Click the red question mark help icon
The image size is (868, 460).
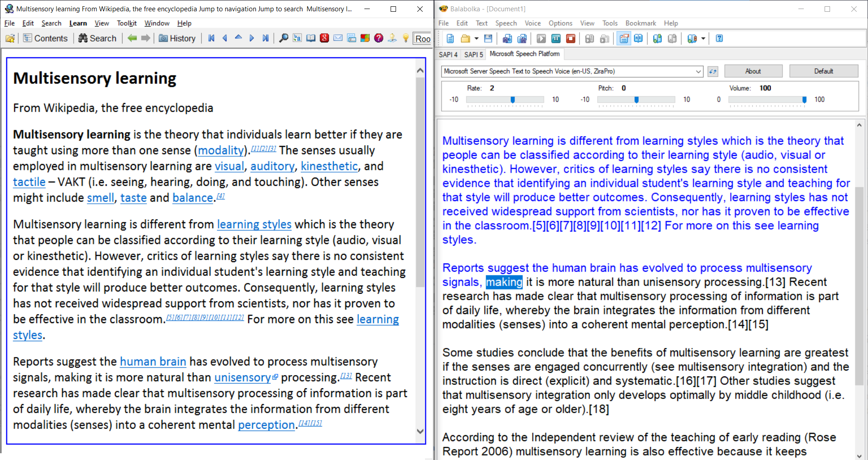[x=378, y=38]
